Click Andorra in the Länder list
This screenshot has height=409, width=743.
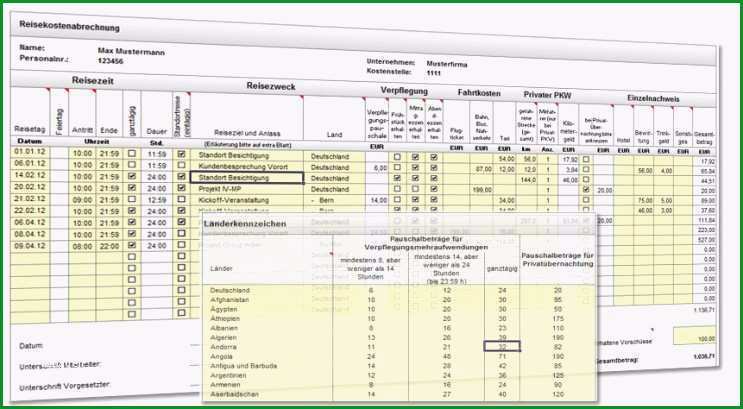coord(223,347)
